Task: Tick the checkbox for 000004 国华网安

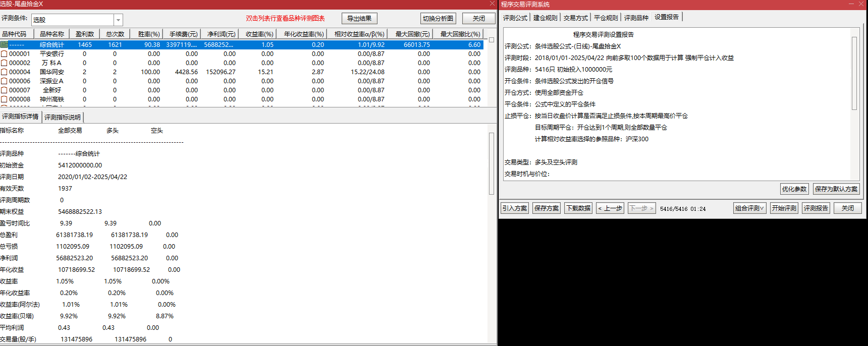Action: (x=4, y=72)
